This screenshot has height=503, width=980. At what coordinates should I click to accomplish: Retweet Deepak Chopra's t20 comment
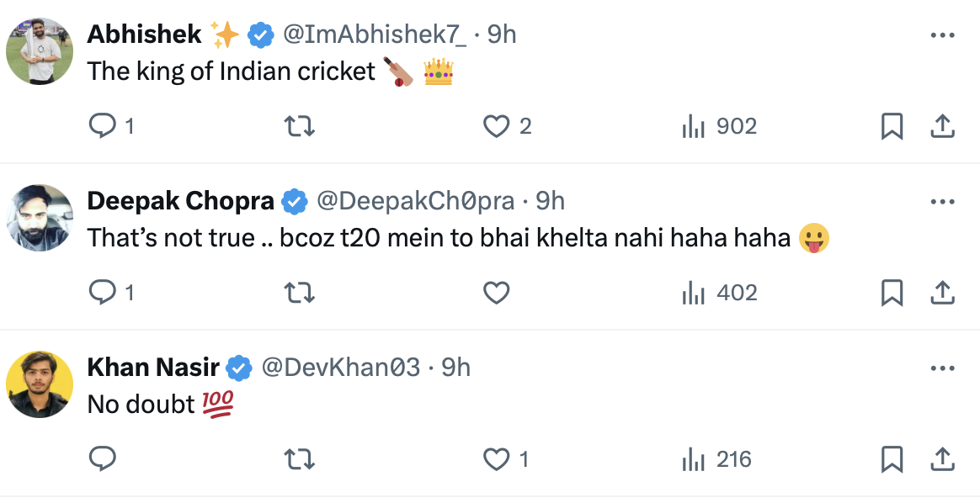click(299, 293)
